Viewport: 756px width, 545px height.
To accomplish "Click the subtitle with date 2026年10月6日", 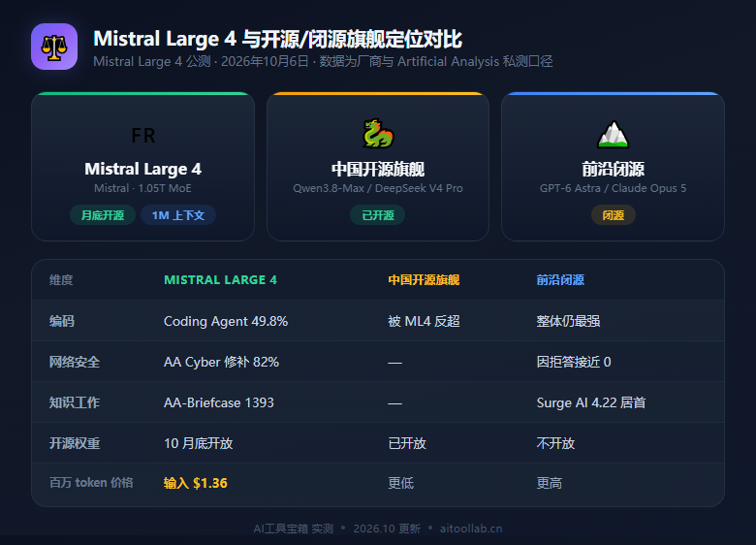I will (x=323, y=62).
